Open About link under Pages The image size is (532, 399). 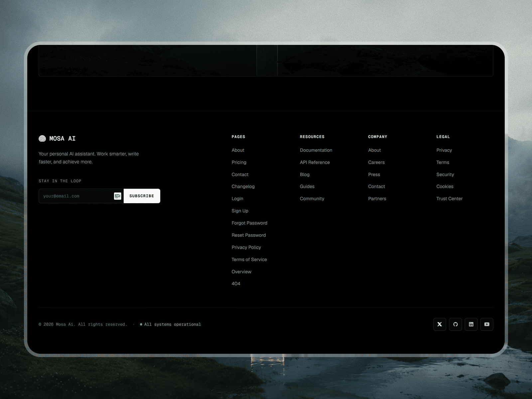click(238, 150)
